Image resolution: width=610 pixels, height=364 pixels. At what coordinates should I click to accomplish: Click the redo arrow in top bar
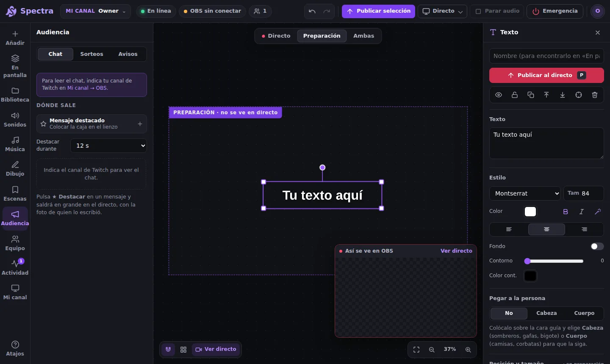pos(327,11)
